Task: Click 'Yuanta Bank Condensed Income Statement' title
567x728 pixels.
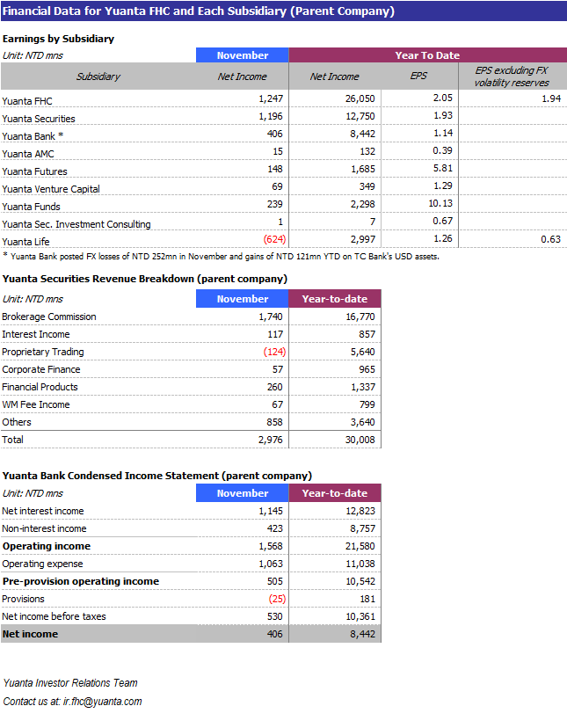Action: tap(157, 476)
